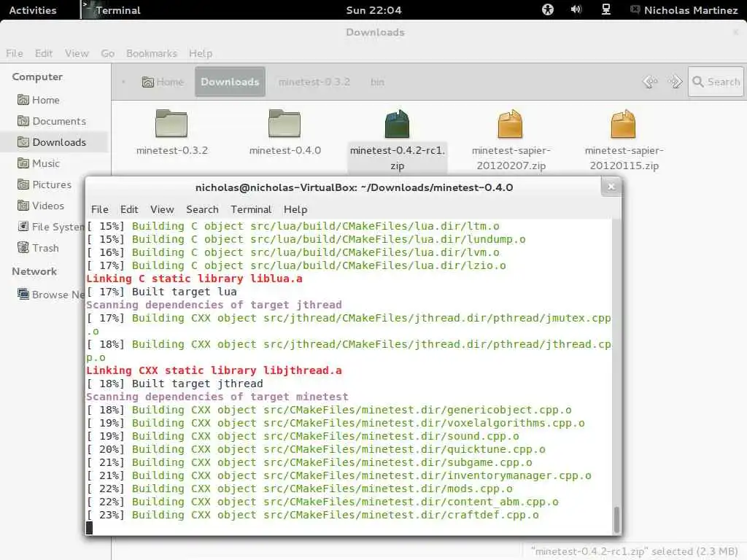747x560 pixels.
Task: Open the accessibility menu icon
Action: click(548, 9)
